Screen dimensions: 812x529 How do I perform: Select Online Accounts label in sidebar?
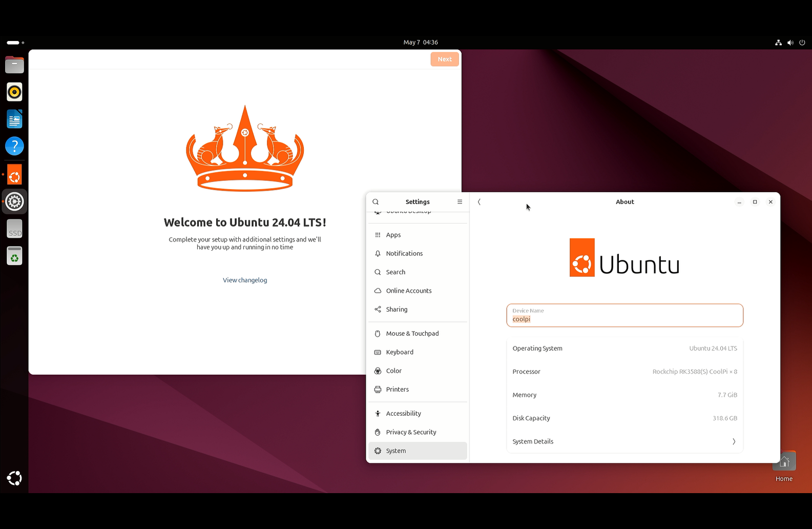[409, 291]
